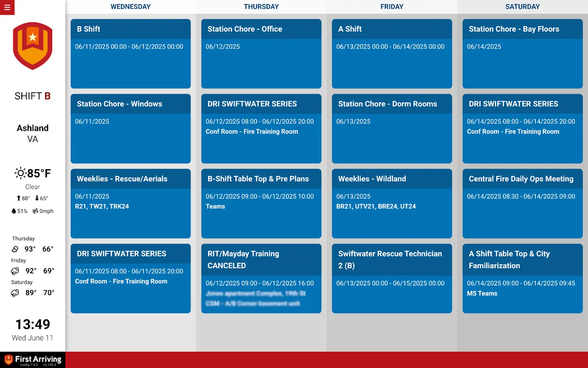Image resolution: width=588 pixels, height=368 pixels.
Task: Open the hamburger menu
Action: click(7, 7)
